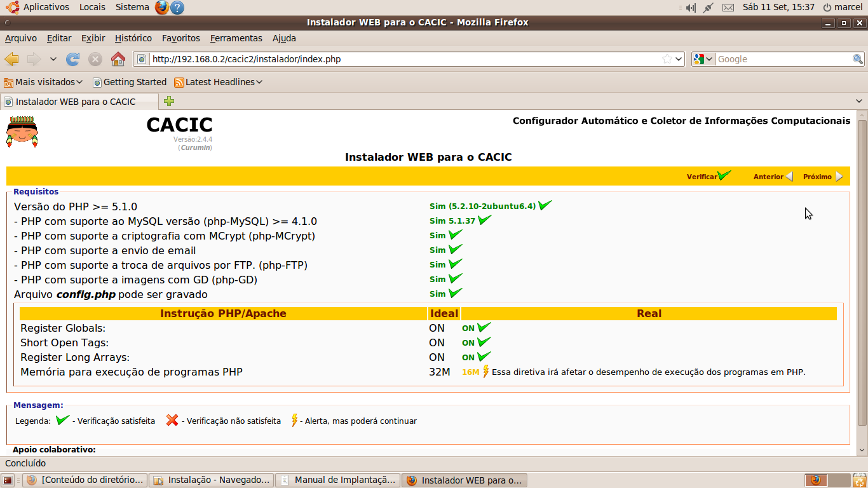Viewport: 868px width, 488px height.
Task: Open the Arquivo menu
Action: click(x=20, y=38)
